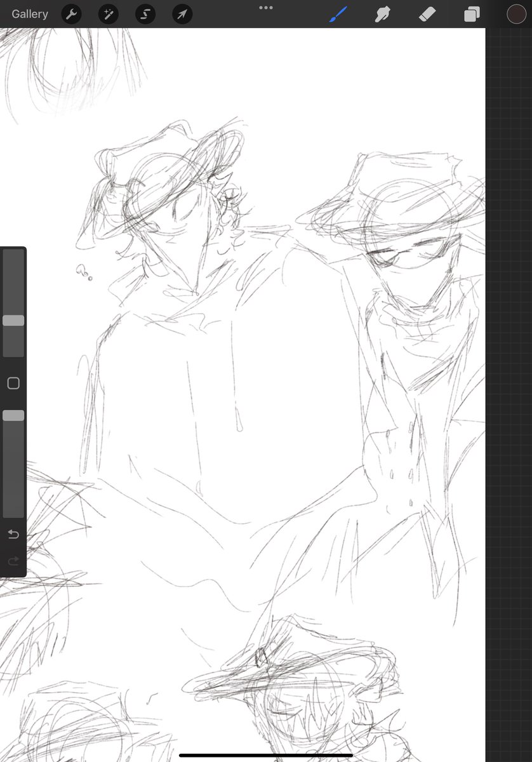The height and width of the screenshot is (762, 532).
Task: Activate the Transform arrow tool
Action: pyautogui.click(x=182, y=14)
